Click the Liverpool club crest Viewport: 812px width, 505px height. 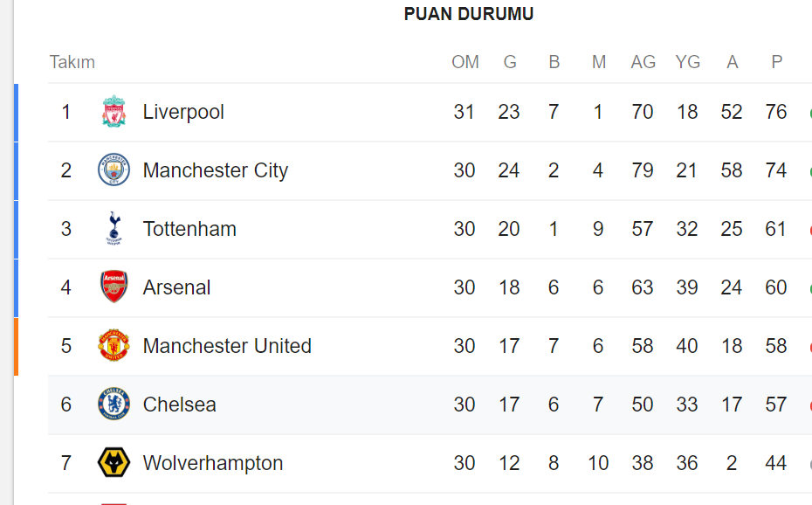[114, 111]
